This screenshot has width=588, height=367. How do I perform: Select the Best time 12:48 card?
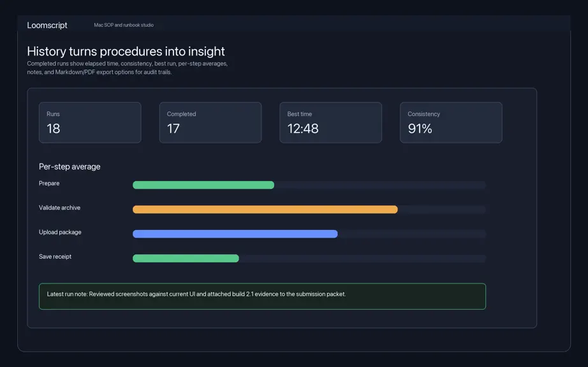pos(331,122)
